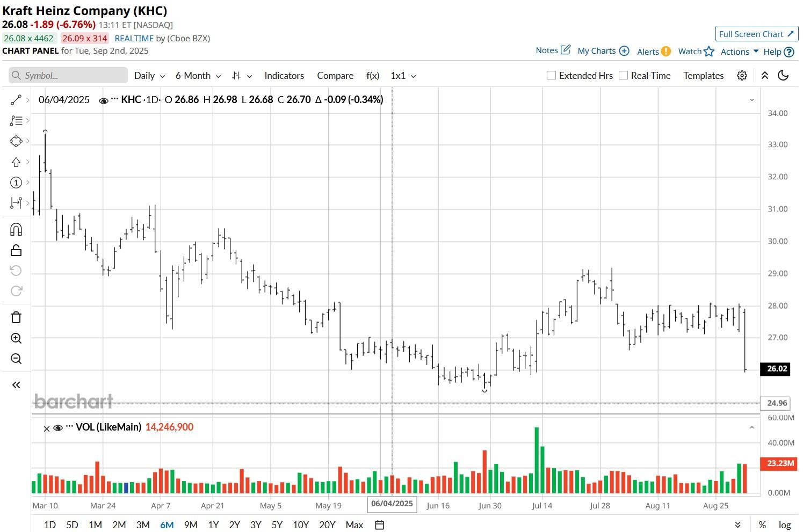Toggle the magnet snap tool
The height and width of the screenshot is (532, 803).
(x=16, y=230)
